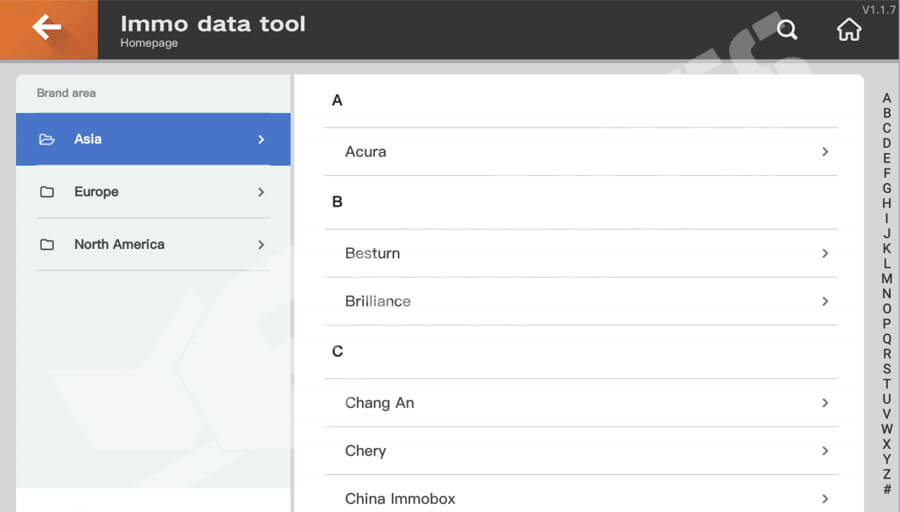The height and width of the screenshot is (512, 900).
Task: Open the Besturn brand entry
Action: point(580,253)
